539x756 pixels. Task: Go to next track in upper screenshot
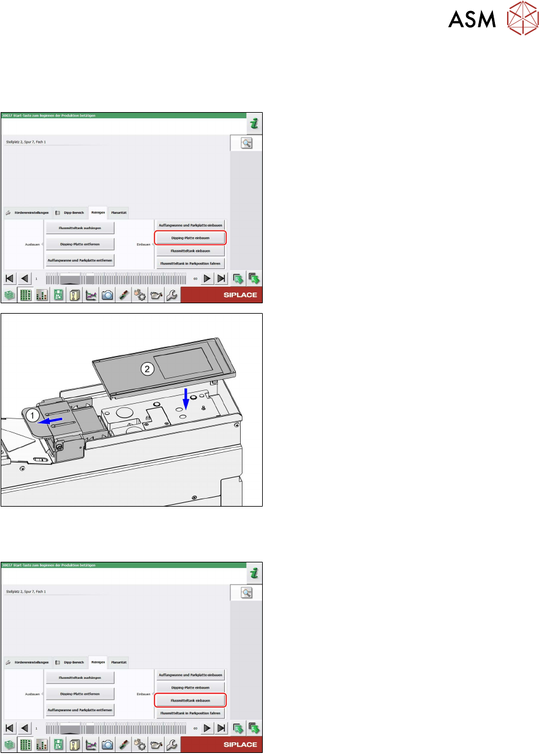point(207,278)
